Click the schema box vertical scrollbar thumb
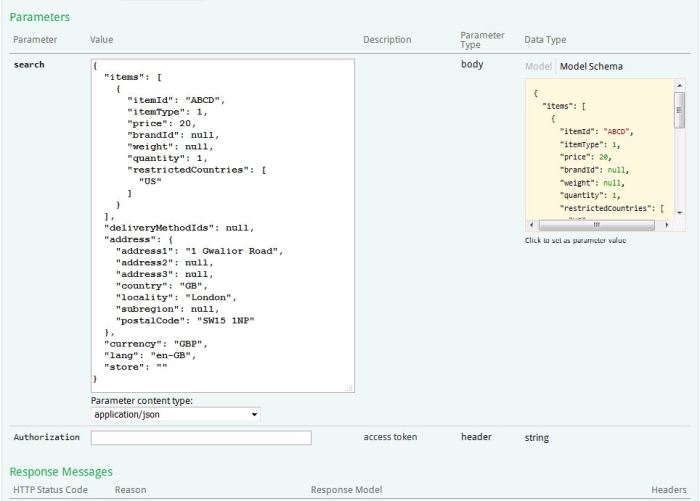 tap(679, 110)
